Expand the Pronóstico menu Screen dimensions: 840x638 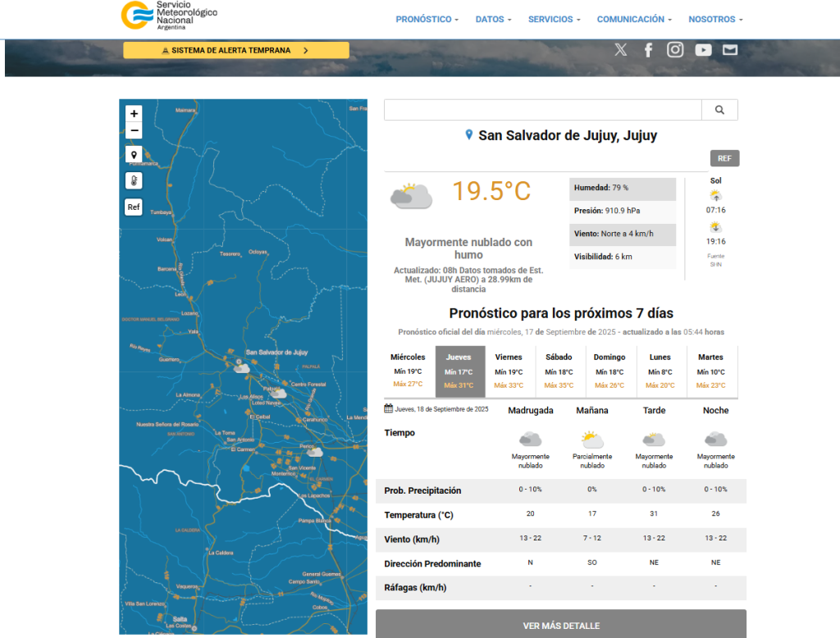click(427, 19)
